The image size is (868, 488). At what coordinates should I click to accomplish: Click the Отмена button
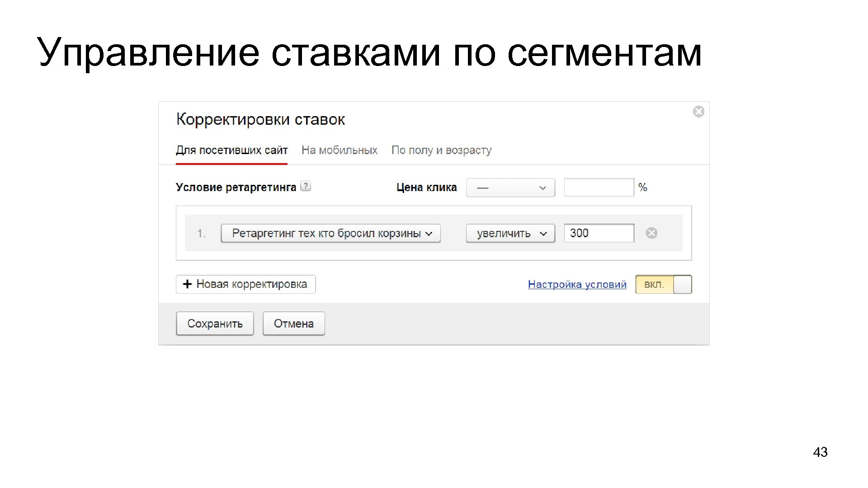(294, 324)
